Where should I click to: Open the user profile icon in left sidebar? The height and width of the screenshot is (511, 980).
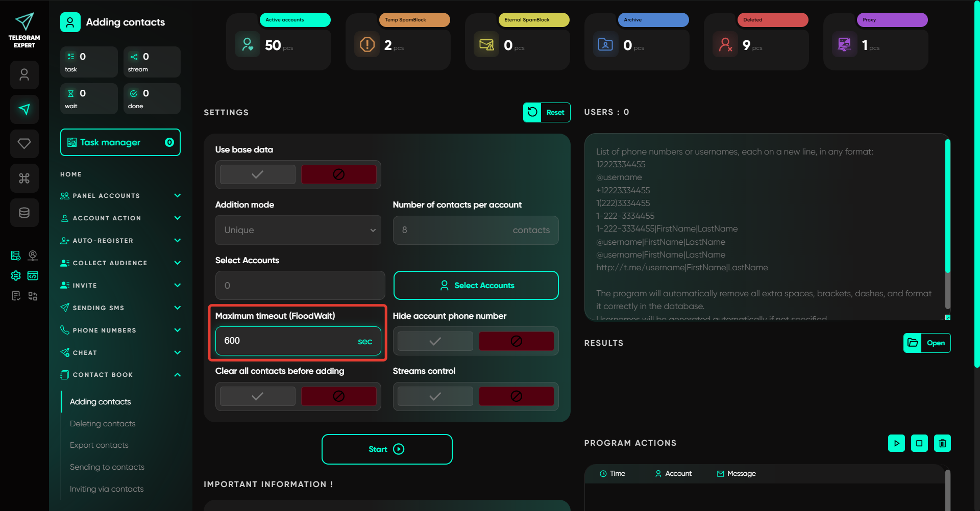pos(24,75)
